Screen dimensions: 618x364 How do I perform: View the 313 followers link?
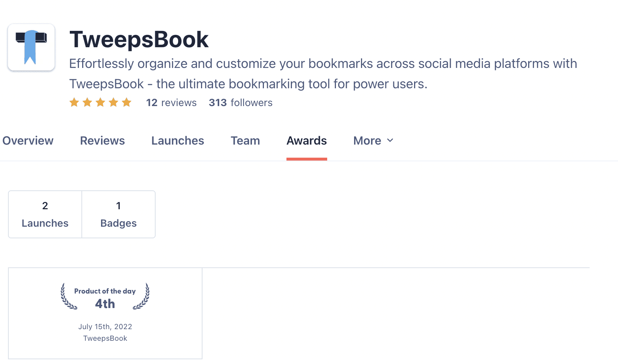(x=241, y=103)
